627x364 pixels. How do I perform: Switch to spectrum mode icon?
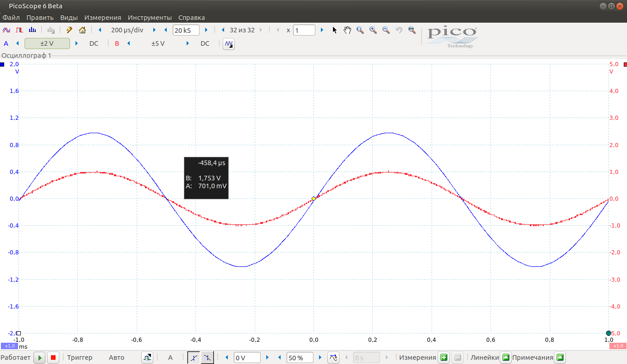(x=32, y=30)
